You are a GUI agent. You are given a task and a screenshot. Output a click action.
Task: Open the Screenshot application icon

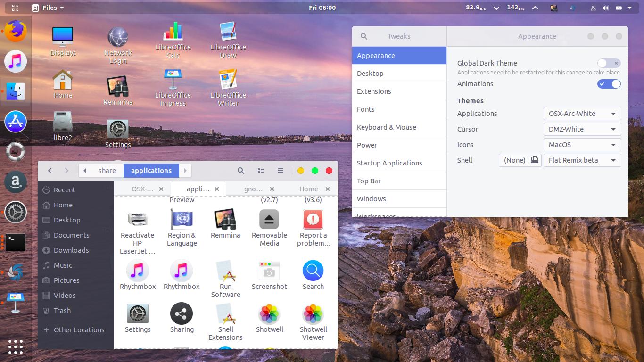[x=269, y=270]
